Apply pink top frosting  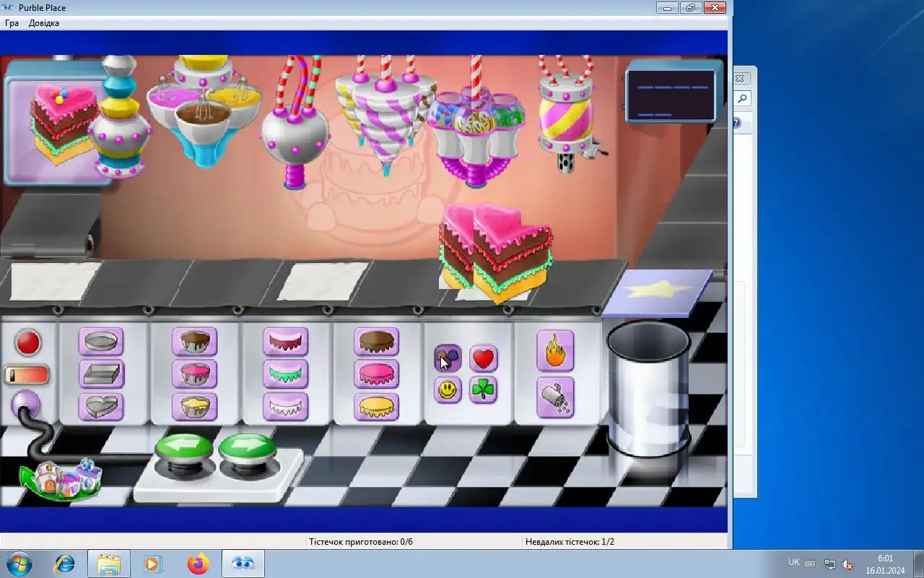[x=377, y=374]
